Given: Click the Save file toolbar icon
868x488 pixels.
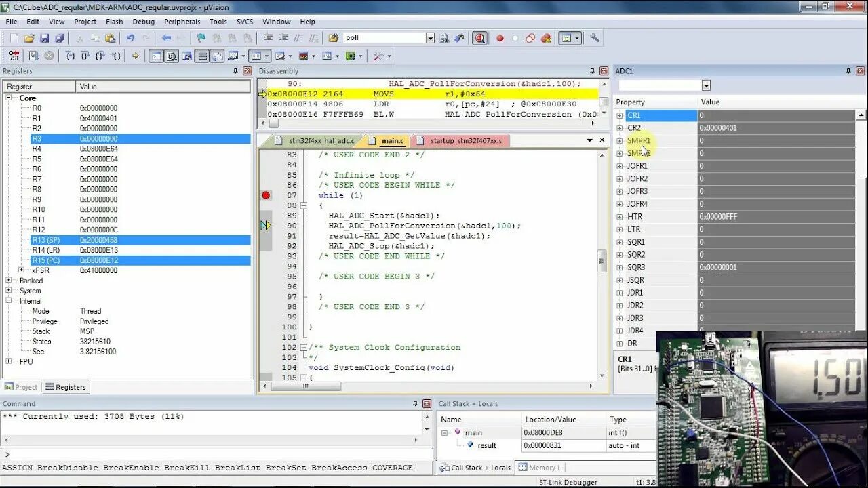Looking at the screenshot, I should click(x=44, y=38).
